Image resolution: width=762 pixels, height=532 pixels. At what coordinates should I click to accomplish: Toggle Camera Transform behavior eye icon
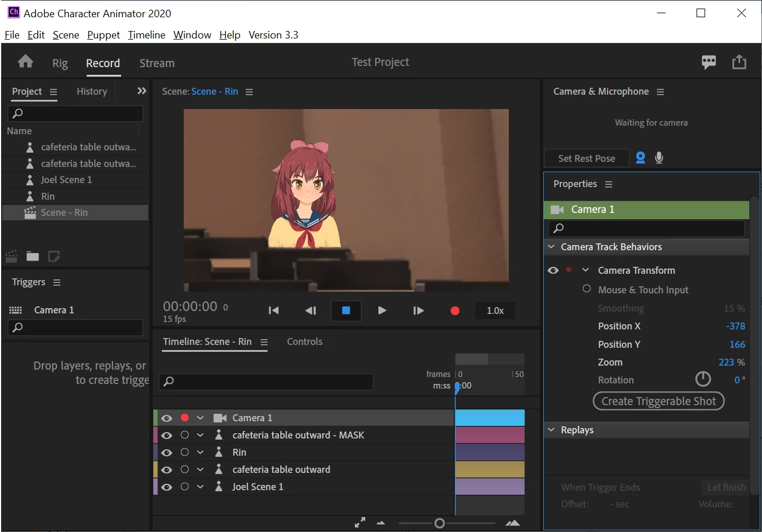(x=553, y=270)
